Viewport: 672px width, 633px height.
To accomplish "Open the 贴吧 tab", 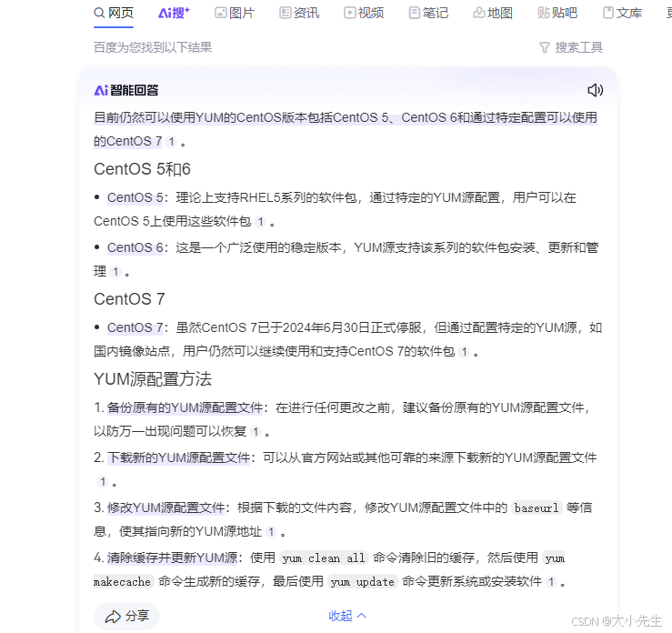I will coord(557,14).
